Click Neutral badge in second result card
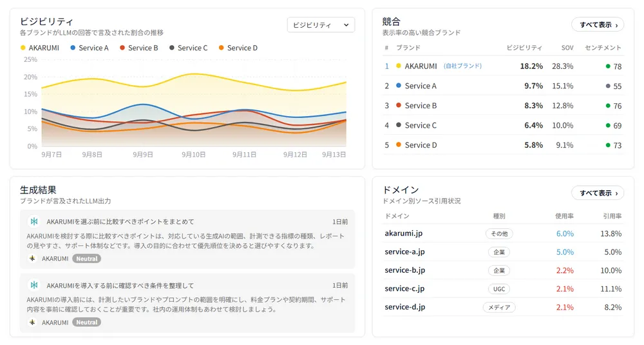The height and width of the screenshot is (345, 644). tap(87, 322)
